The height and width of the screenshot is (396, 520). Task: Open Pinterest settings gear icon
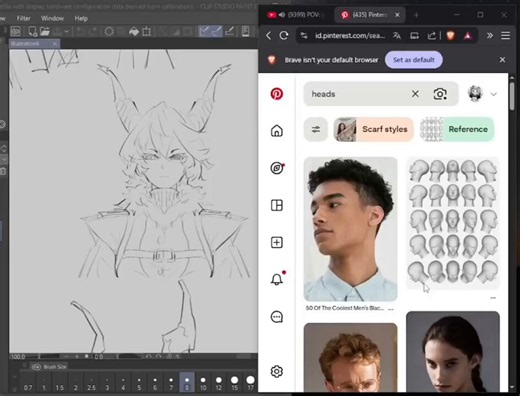[277, 371]
